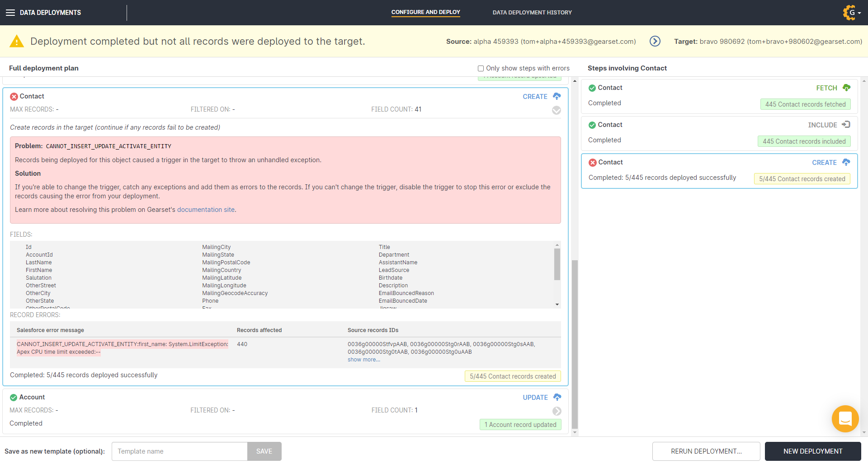
Task: Click the Account UPDATE upload cloud icon
Action: tap(557, 397)
